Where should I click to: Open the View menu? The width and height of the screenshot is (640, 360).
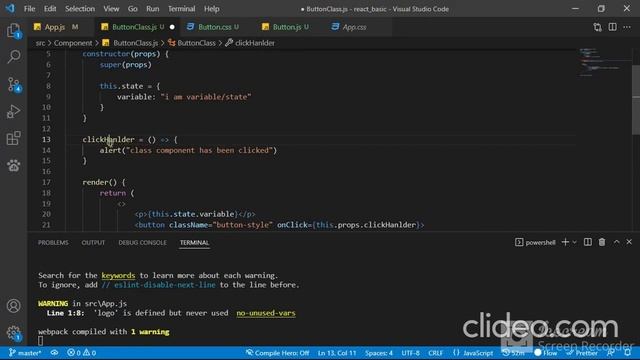[x=111, y=9]
